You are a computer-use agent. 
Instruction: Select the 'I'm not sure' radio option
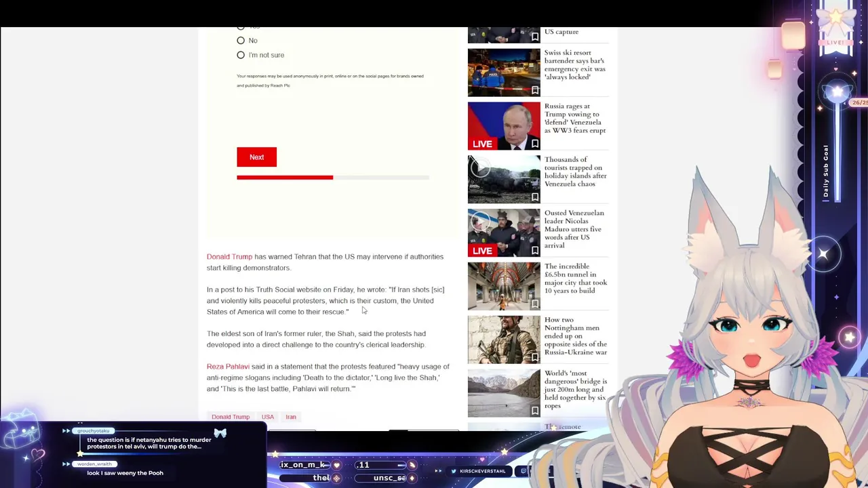pyautogui.click(x=241, y=55)
